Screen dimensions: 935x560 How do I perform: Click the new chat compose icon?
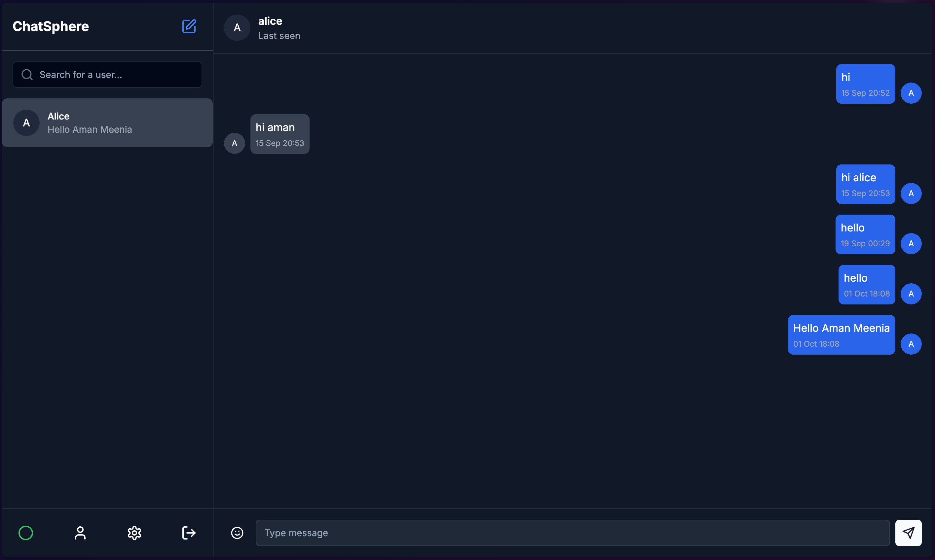[189, 26]
